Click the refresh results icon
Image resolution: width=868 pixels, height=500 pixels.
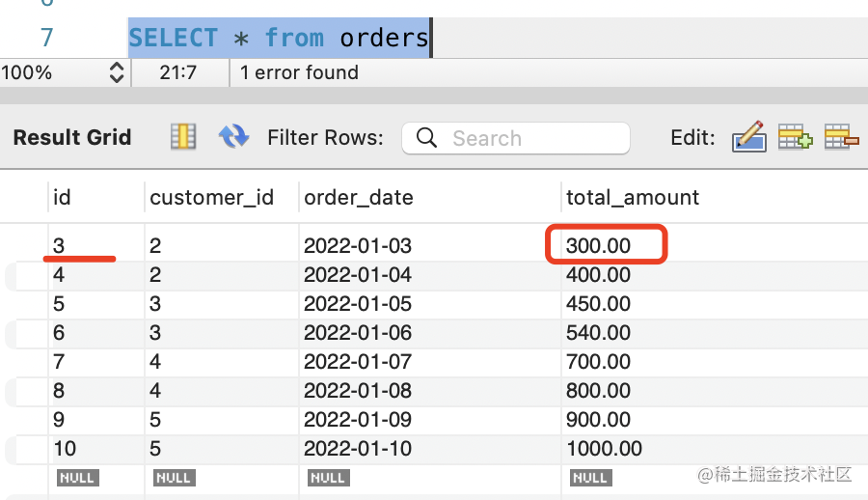pos(234,137)
